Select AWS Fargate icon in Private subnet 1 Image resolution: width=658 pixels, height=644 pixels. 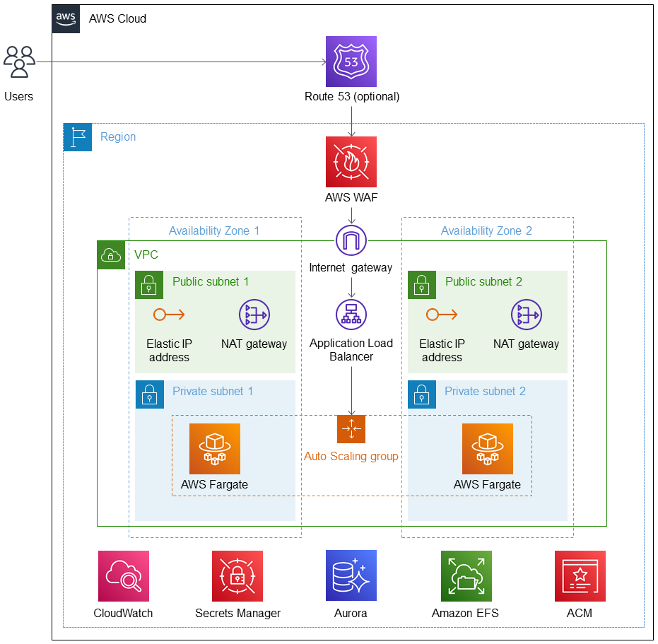215,449
